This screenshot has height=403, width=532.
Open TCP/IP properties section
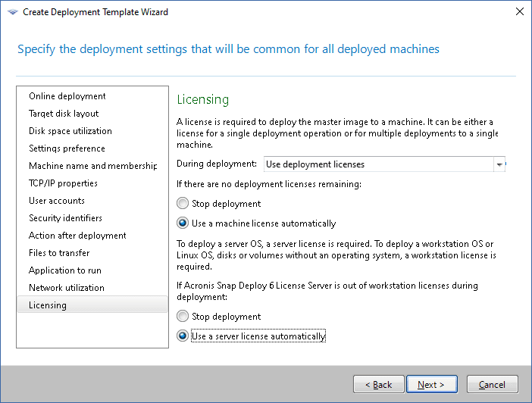[63, 183]
